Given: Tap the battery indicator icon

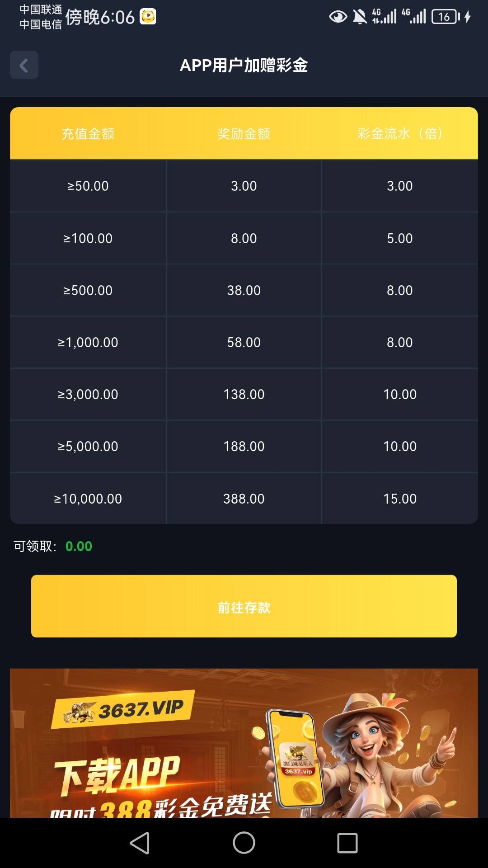Looking at the screenshot, I should coord(446,17).
